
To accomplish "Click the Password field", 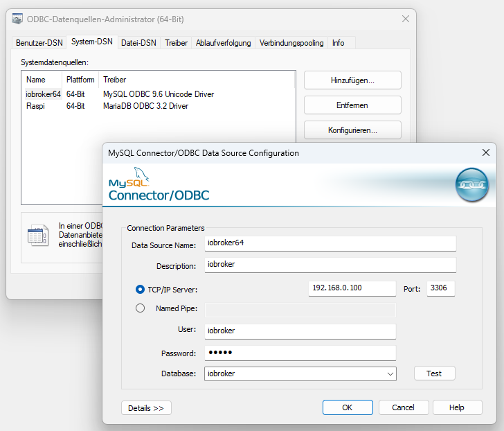I will 300,353.
